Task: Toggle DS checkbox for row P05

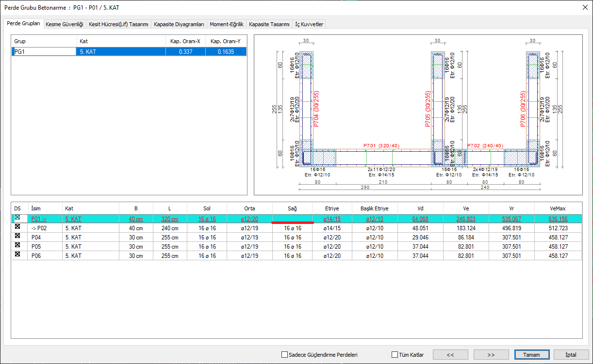Action: 18,246
